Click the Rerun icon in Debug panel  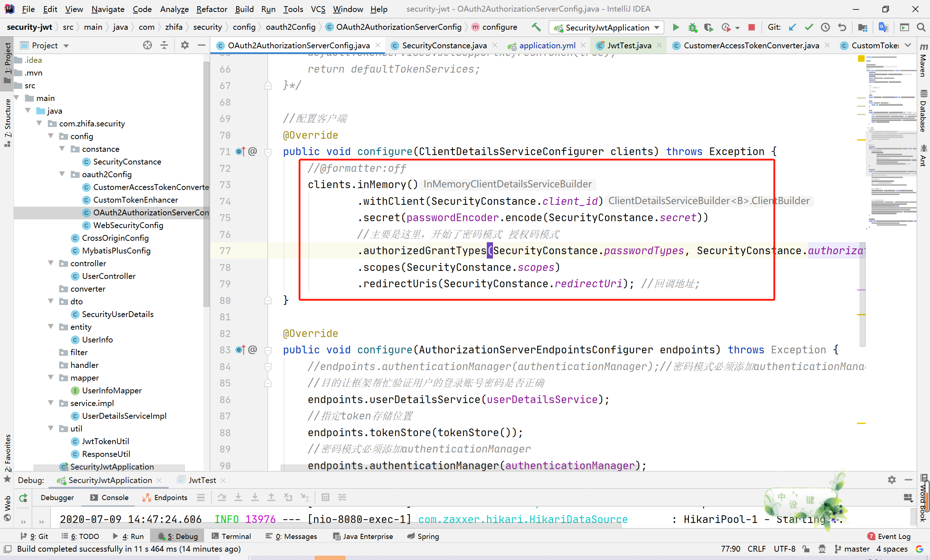coord(23,498)
